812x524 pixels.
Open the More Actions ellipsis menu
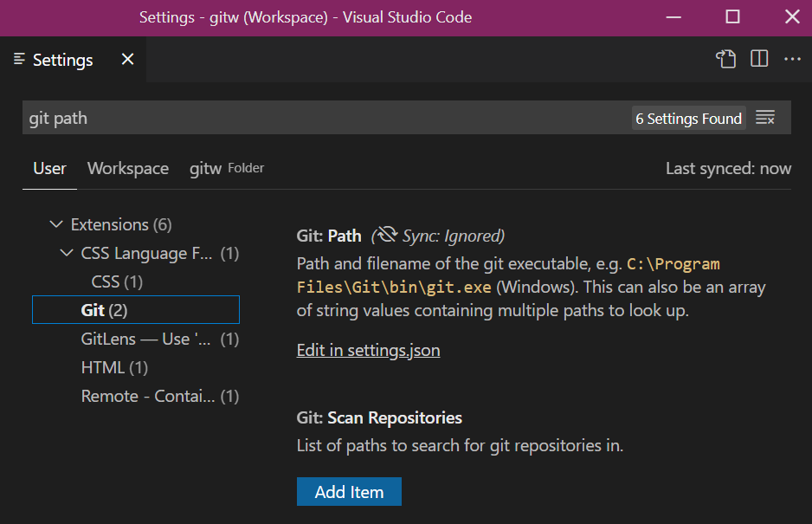pyautogui.click(x=792, y=59)
